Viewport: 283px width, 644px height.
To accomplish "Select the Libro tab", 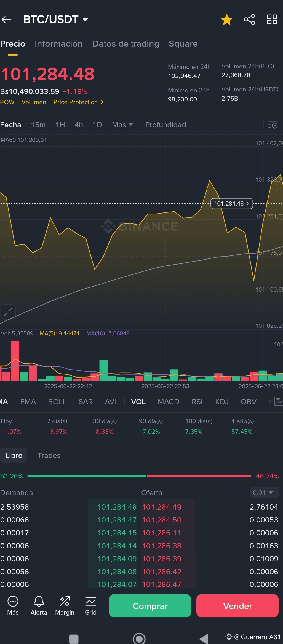I will pyautogui.click(x=14, y=456).
